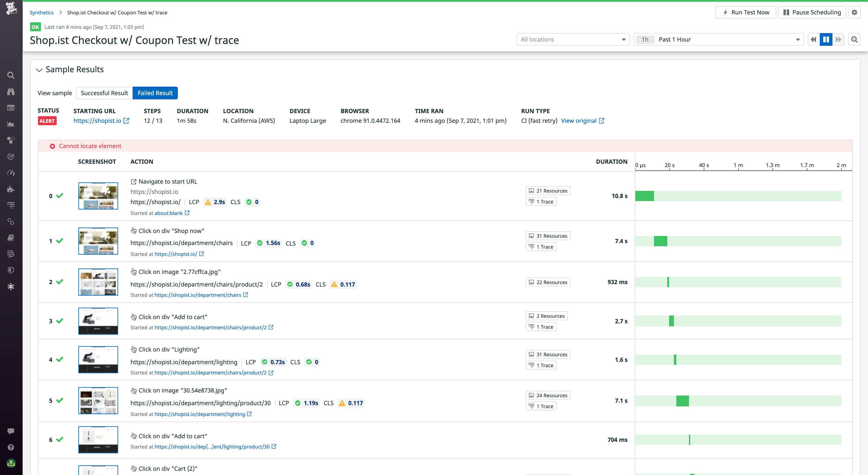Click the magnifier icon beside the time controls
The image size is (868, 475).
pos(854,39)
